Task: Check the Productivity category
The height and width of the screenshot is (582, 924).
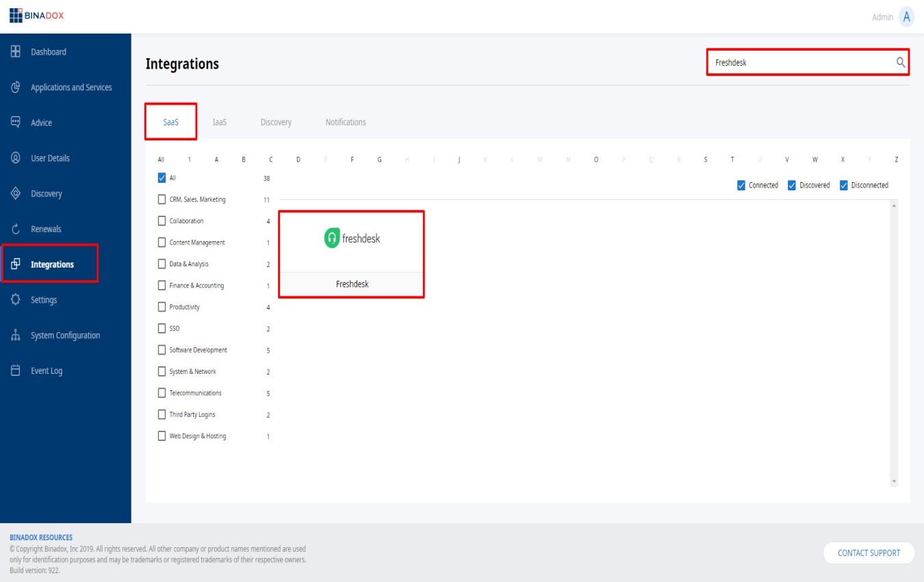Action: click(x=162, y=307)
